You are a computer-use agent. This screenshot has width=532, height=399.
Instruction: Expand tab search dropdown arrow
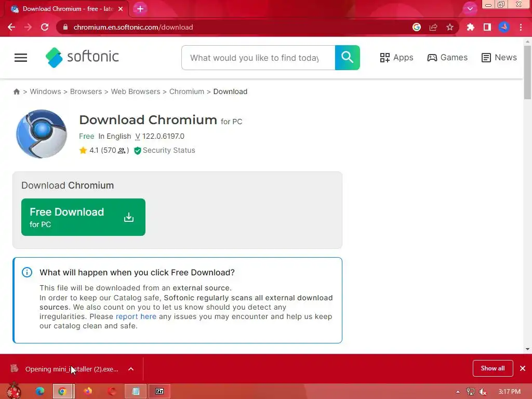pos(470,9)
